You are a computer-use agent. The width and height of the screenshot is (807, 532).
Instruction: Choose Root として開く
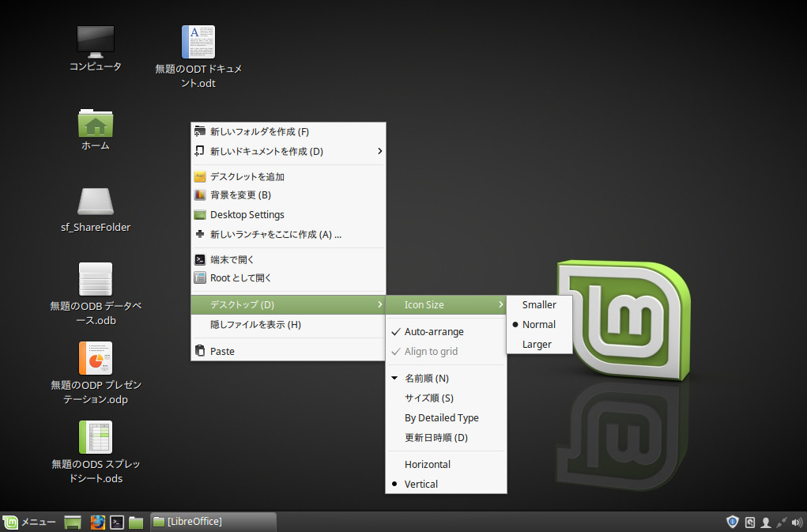tap(288, 277)
